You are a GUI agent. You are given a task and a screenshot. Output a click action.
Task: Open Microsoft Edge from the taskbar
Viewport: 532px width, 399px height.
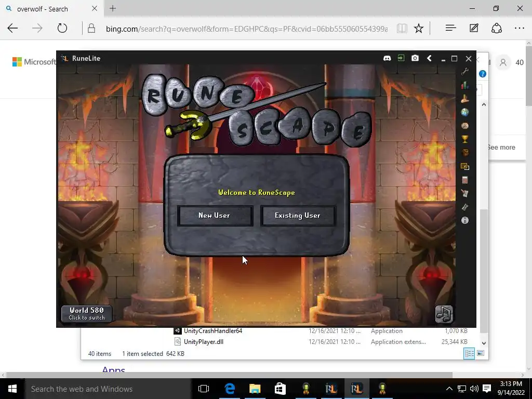[x=230, y=389]
